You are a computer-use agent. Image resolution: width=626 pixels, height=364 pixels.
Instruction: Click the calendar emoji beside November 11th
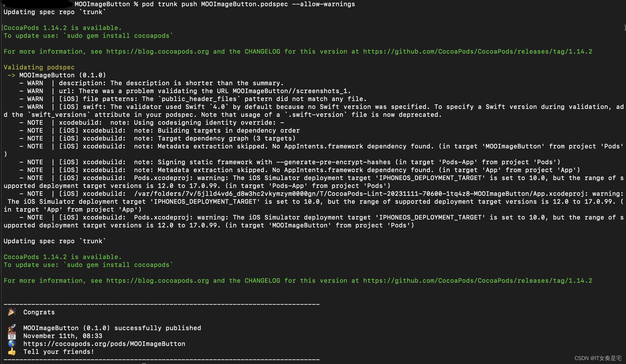(12, 336)
